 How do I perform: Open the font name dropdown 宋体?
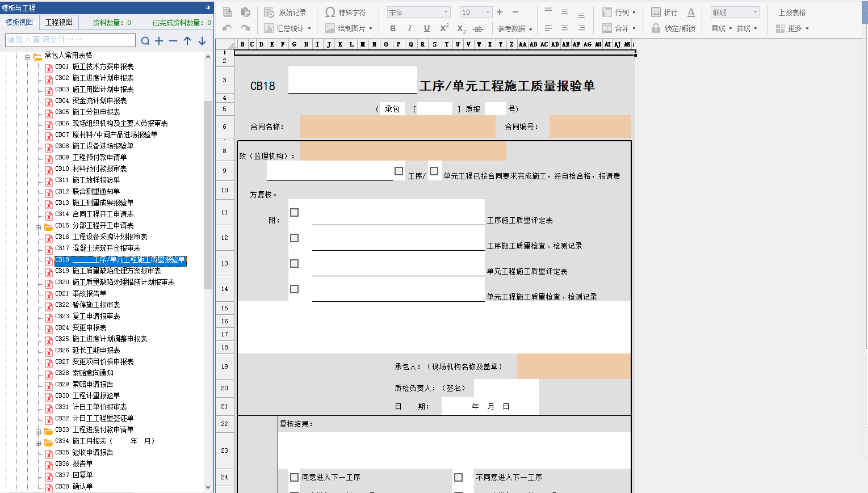click(419, 12)
